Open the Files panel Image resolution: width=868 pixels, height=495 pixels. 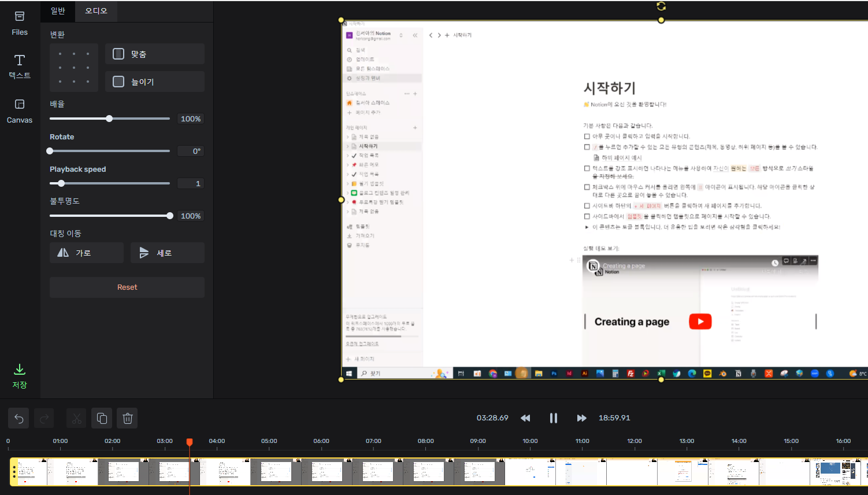(x=20, y=23)
